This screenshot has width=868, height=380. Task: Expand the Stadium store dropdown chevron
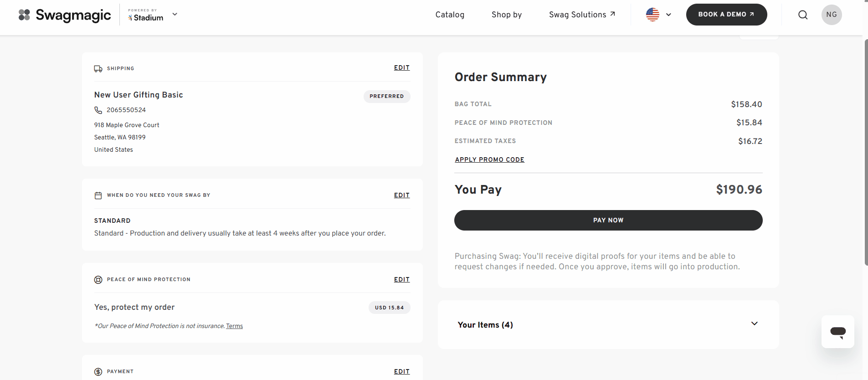pos(175,14)
